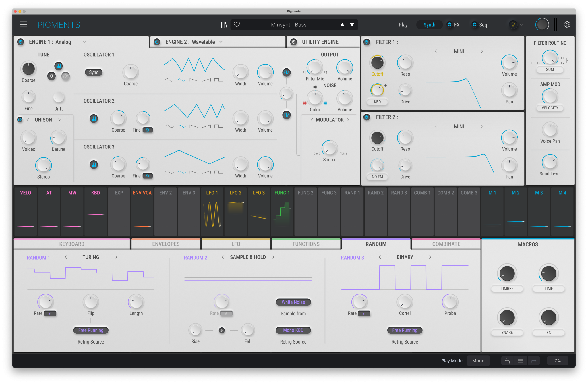Expand the Engine 1 Analog type dropdown

coord(84,42)
